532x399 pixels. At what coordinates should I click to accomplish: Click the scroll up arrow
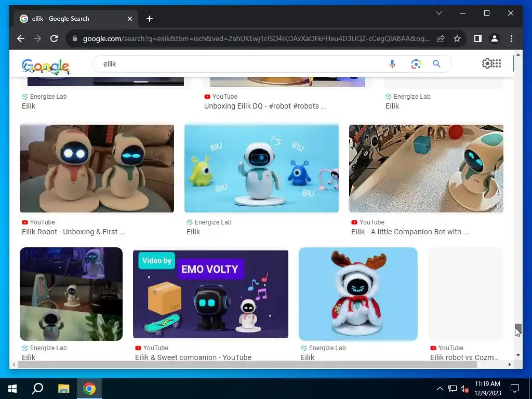(518, 54)
